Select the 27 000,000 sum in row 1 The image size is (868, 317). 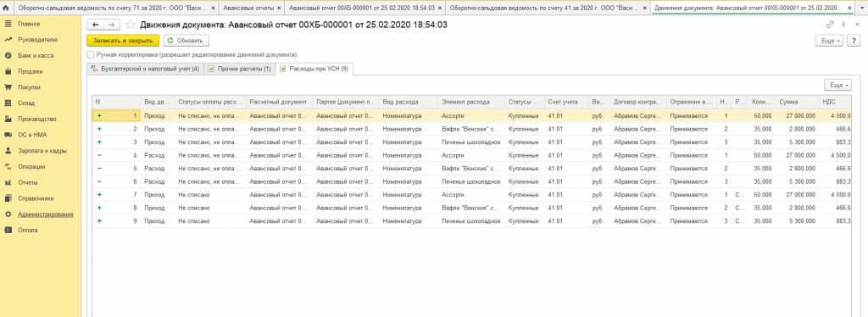pyautogui.click(x=796, y=116)
